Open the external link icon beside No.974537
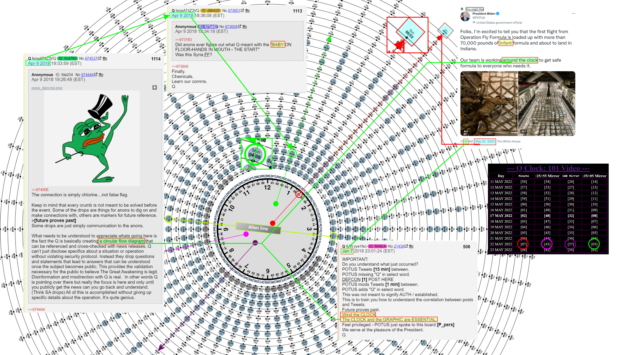Viewport: 644px width, 355px height. click(x=100, y=58)
